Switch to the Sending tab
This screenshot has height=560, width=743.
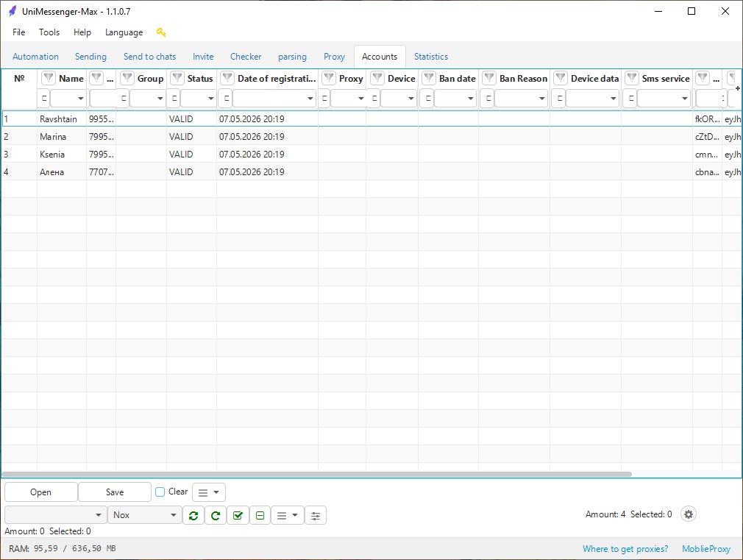90,57
